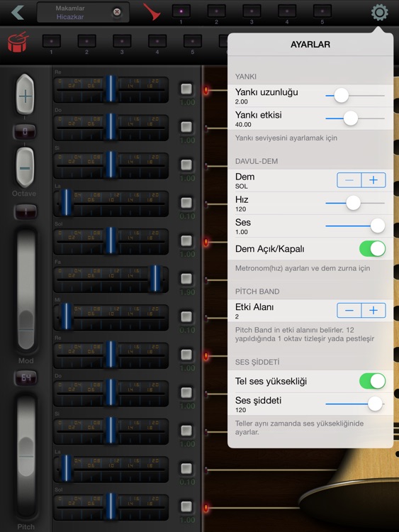Raise octave with the plus button
The image size is (399, 532).
tap(25, 94)
